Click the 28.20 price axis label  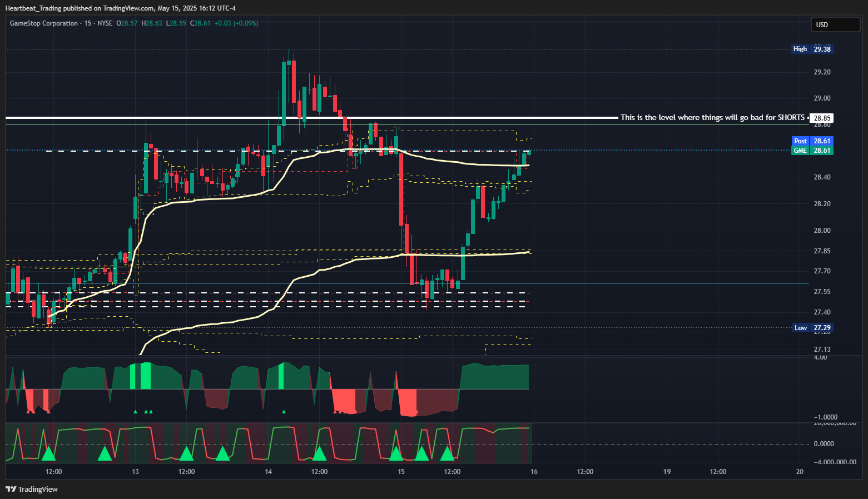point(822,204)
